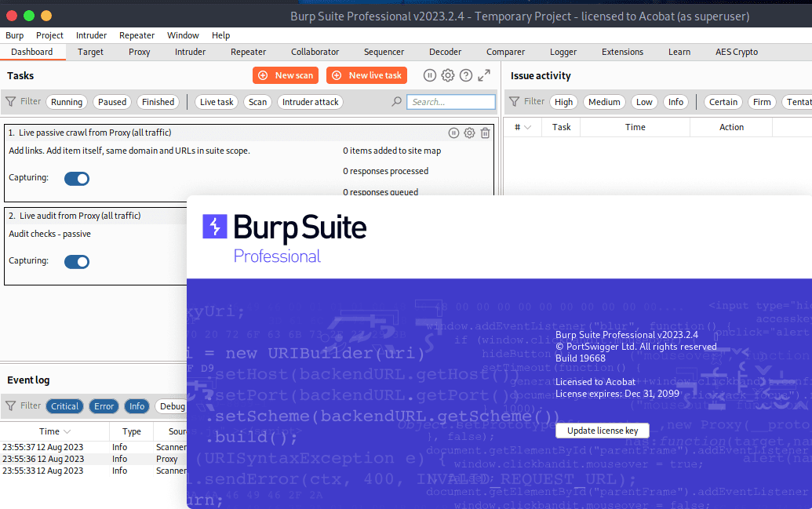Toggle Capturing for Live audit from Proxy
The height and width of the screenshot is (509, 812).
pos(77,261)
